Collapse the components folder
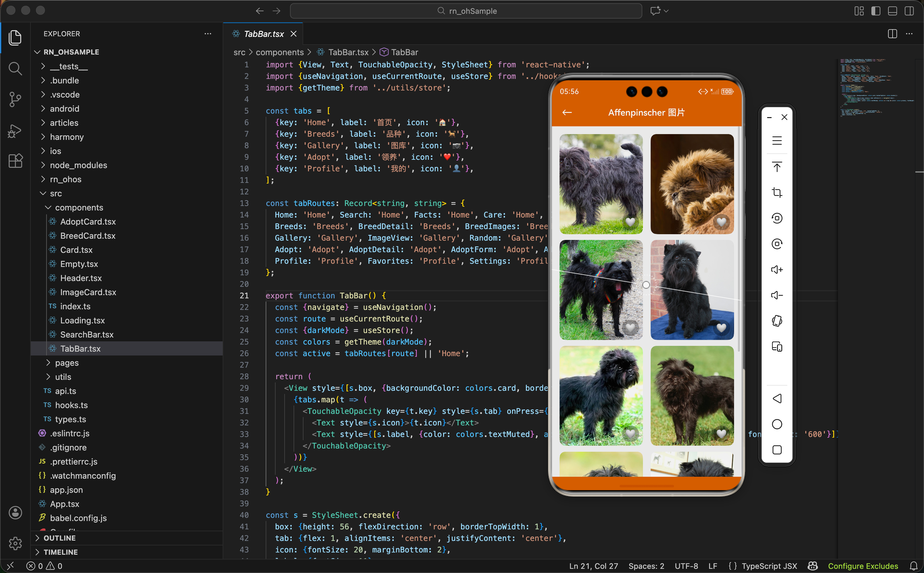The image size is (924, 573). point(79,207)
